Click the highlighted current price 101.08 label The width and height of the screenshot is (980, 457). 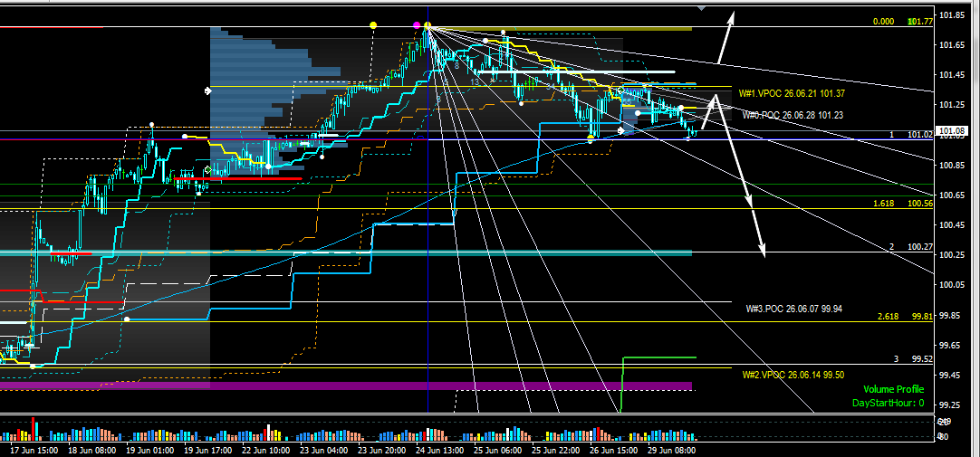point(950,130)
